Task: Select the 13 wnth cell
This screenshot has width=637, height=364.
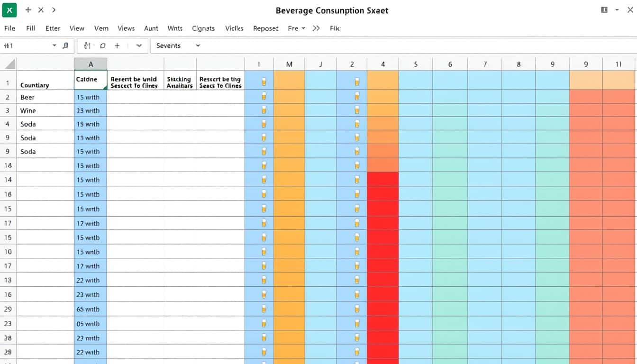Action: click(91, 137)
